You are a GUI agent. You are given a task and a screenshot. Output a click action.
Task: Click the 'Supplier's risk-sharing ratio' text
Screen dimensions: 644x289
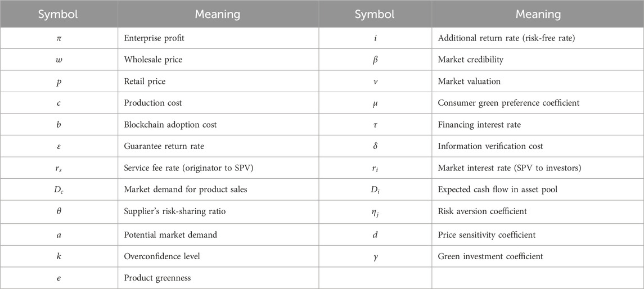pos(175,213)
